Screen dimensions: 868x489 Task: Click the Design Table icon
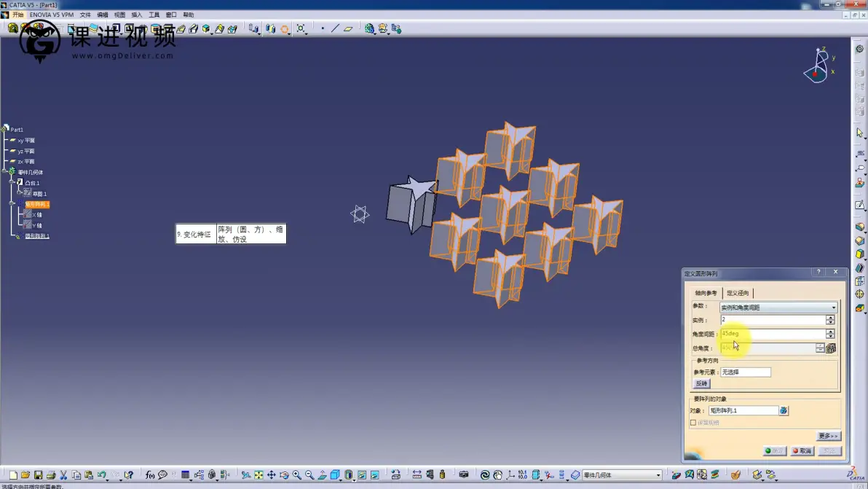pos(186,475)
